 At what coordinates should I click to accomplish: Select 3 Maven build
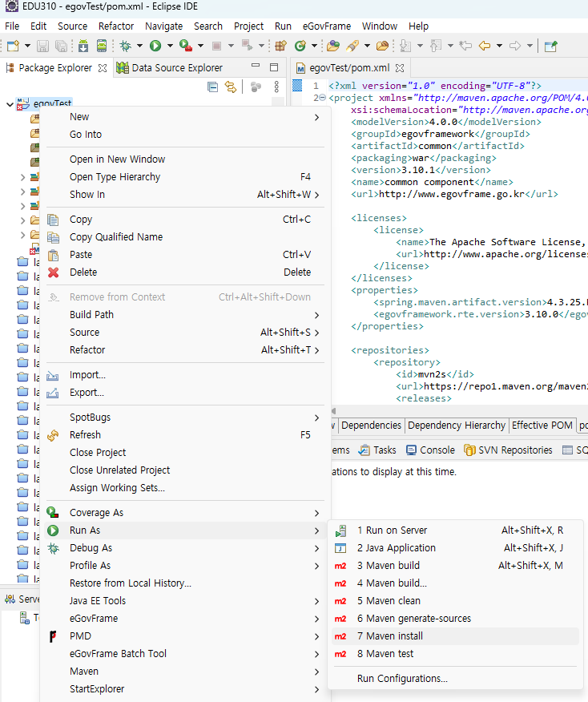[455, 566]
